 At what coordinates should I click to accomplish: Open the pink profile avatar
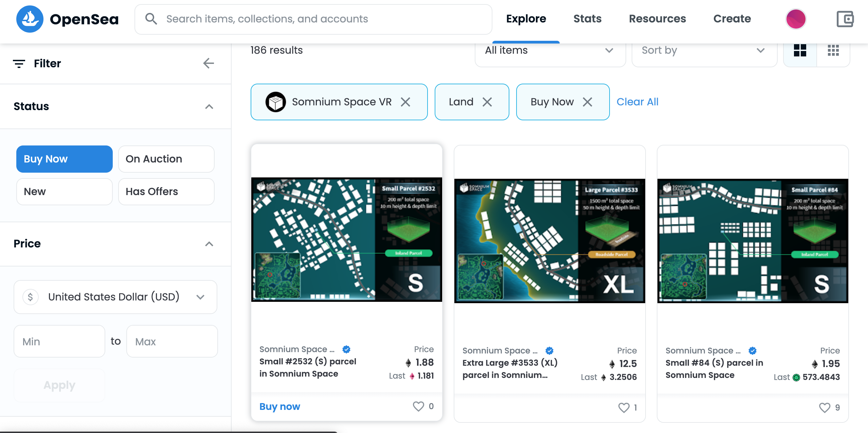click(x=796, y=19)
